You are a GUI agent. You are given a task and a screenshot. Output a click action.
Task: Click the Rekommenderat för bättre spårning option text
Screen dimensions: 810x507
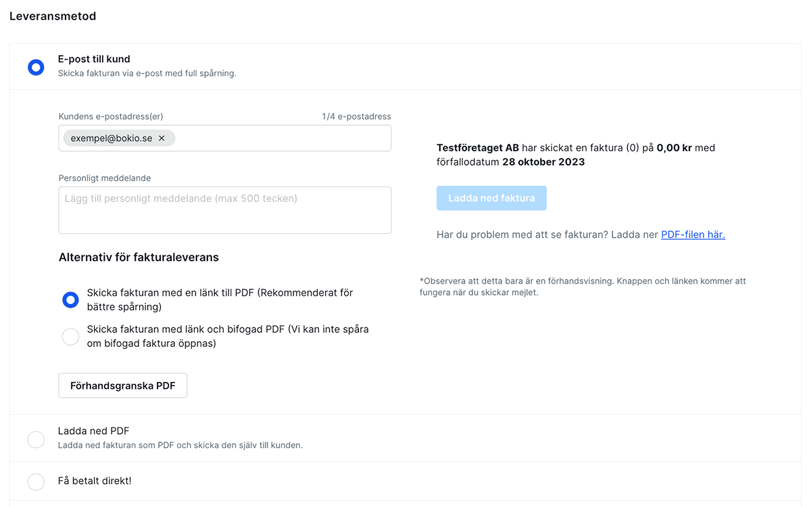[219, 300]
